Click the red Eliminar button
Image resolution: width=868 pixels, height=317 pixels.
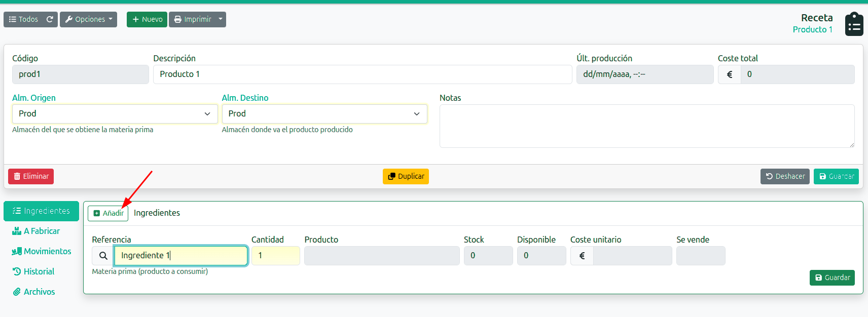point(31,176)
